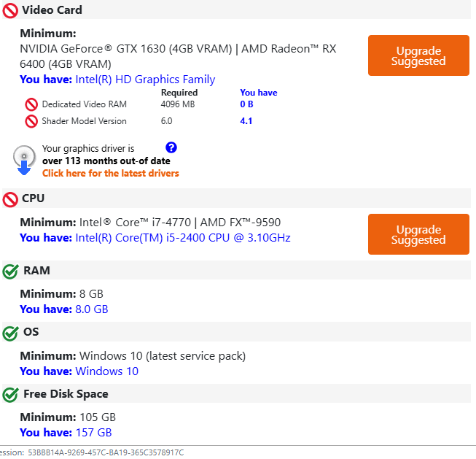Click the 4.1 shader model value
The image size is (476, 459).
[246, 121]
